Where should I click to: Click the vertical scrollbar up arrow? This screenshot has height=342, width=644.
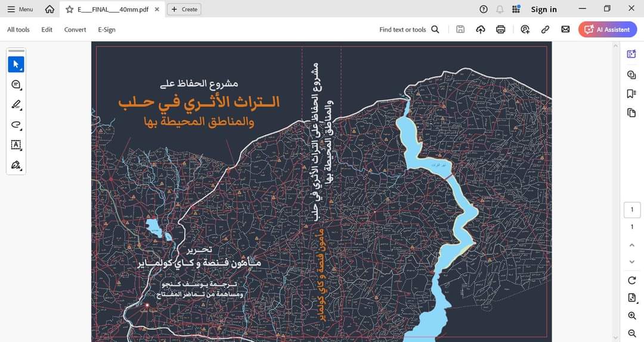tap(615, 45)
